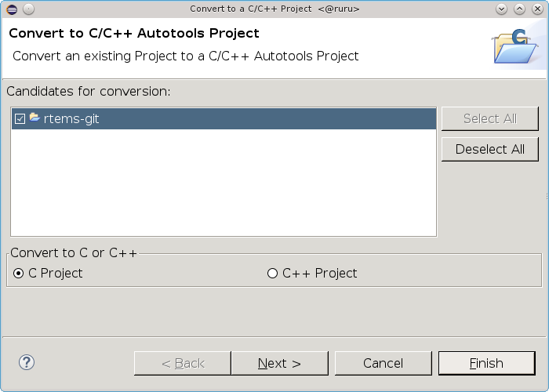
Task: Click the round button beside the Eclipse icon
Action: pyautogui.click(x=28, y=9)
